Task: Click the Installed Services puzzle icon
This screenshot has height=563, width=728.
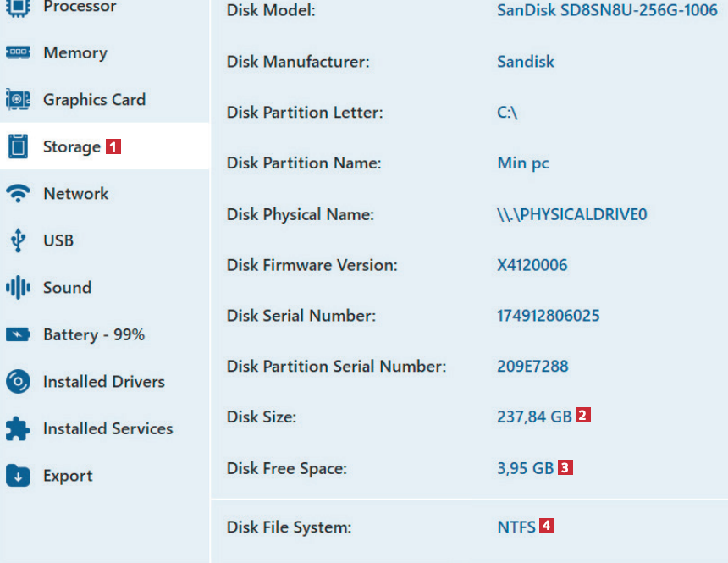Action: 18,429
